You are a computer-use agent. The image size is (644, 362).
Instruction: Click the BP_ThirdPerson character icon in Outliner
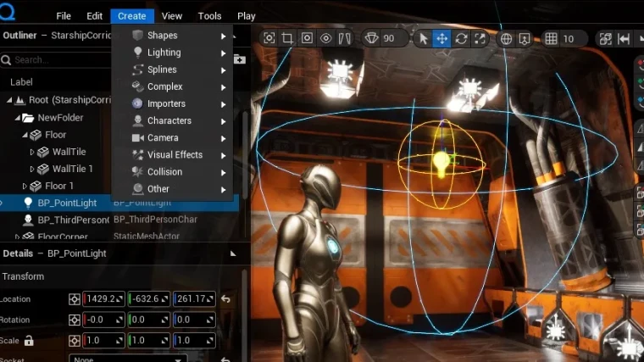coord(28,220)
